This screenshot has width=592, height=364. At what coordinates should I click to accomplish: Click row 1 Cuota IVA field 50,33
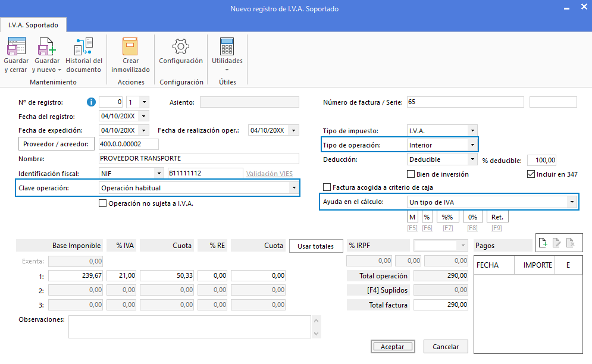(x=167, y=275)
